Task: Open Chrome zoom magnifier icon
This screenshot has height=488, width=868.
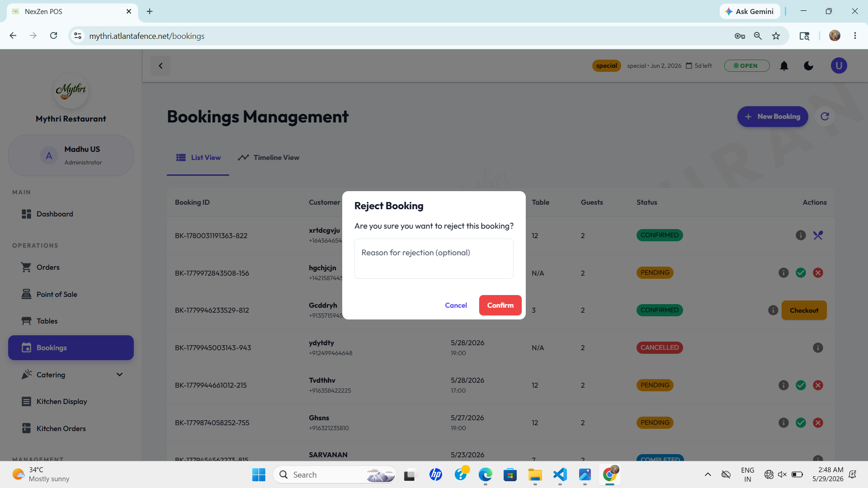Action: click(758, 36)
